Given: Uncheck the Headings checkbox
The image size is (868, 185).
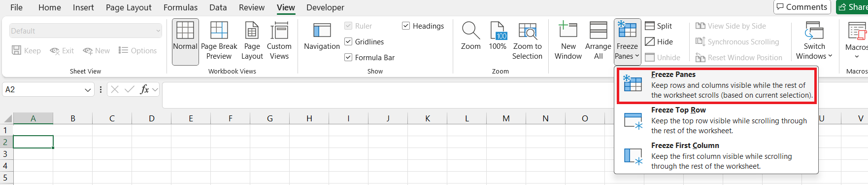Looking at the screenshot, I should point(406,26).
